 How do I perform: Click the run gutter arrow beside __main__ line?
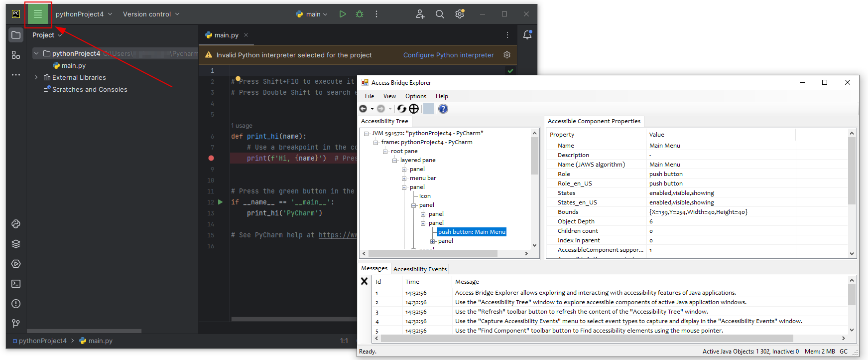[x=220, y=202]
